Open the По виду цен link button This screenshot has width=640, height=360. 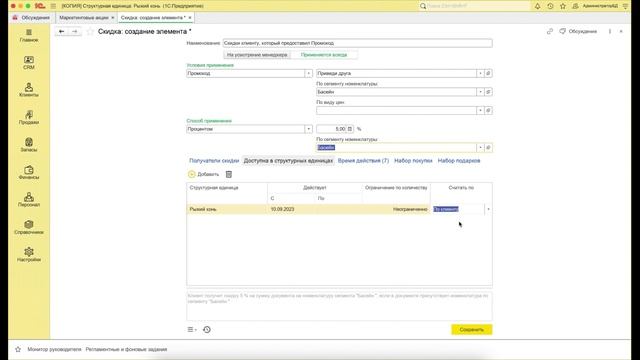[x=488, y=111]
